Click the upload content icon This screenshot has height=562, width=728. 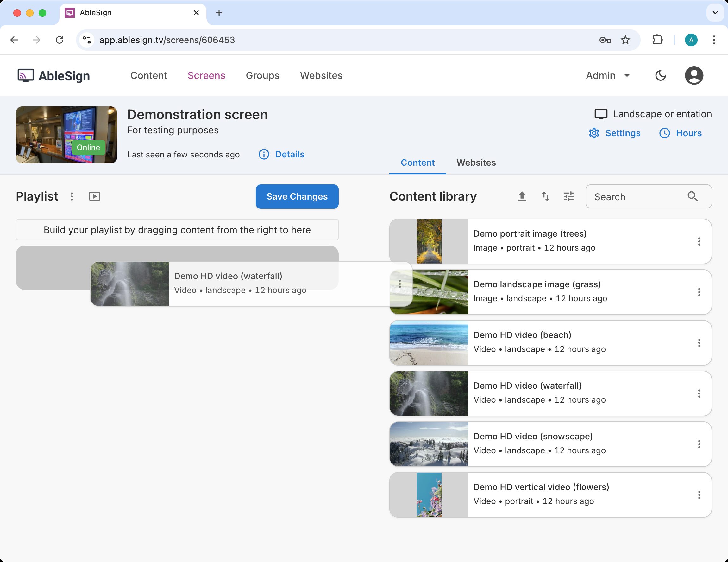coord(522,196)
